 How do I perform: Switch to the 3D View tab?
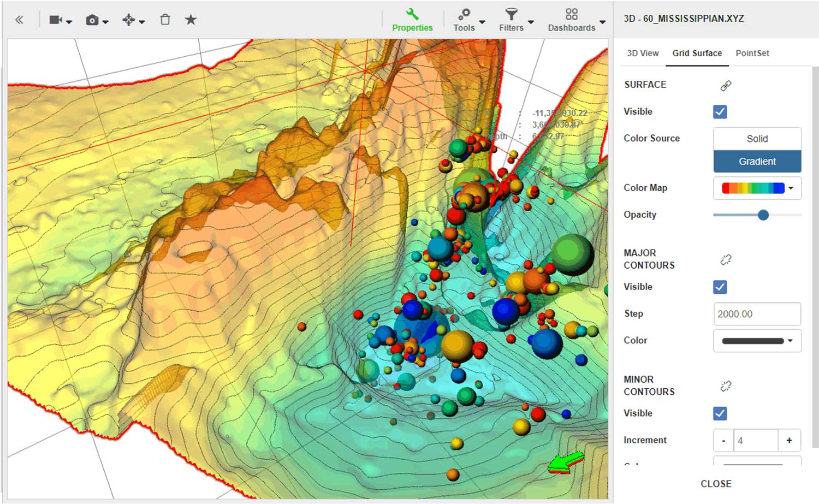(x=643, y=53)
